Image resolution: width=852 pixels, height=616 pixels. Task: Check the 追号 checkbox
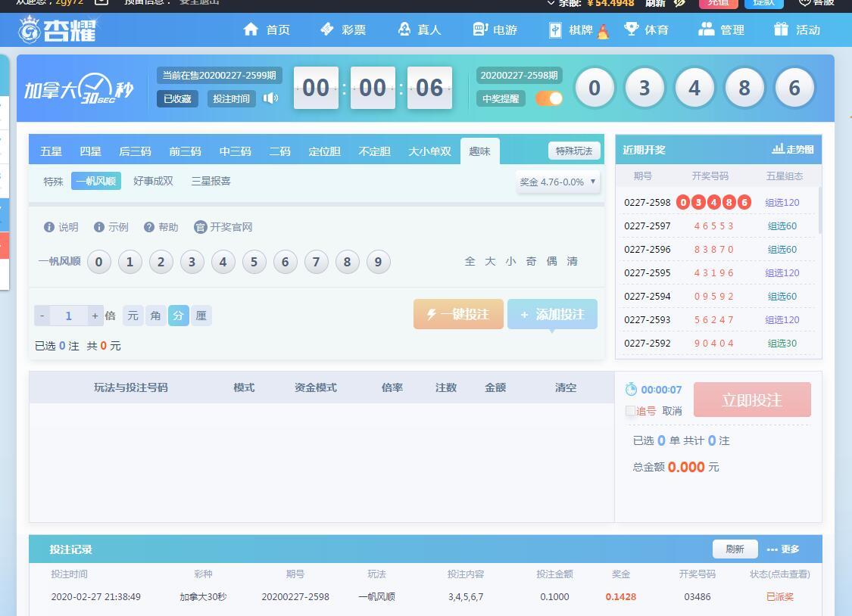tap(630, 411)
